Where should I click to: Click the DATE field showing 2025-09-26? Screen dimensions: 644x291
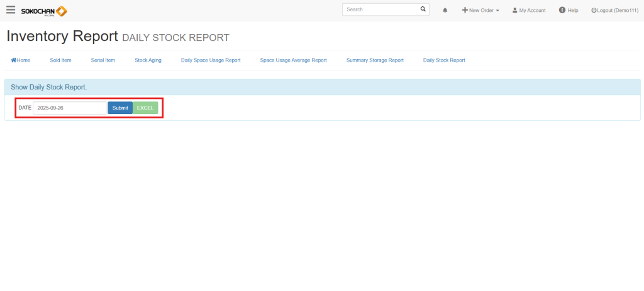(x=69, y=108)
